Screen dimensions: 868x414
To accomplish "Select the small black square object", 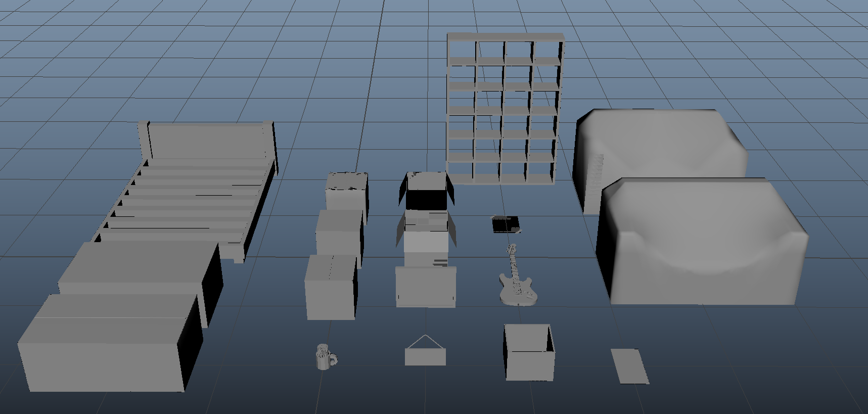I will 506,224.
